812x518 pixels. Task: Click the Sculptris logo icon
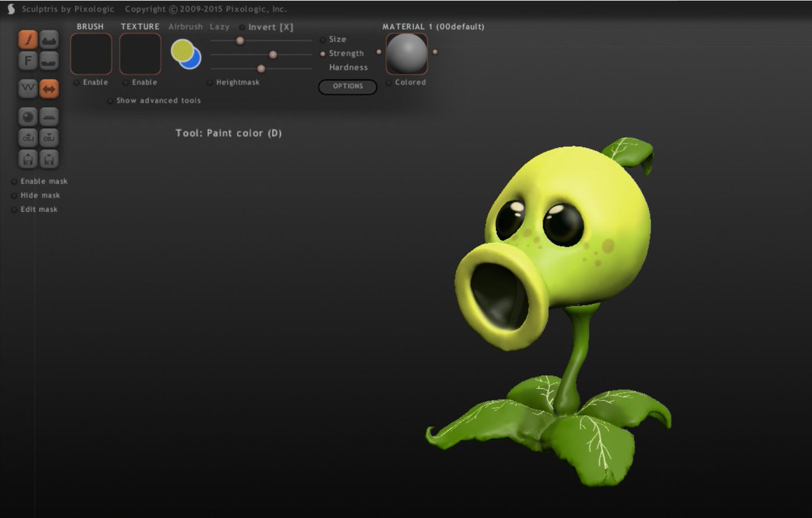click(x=11, y=9)
